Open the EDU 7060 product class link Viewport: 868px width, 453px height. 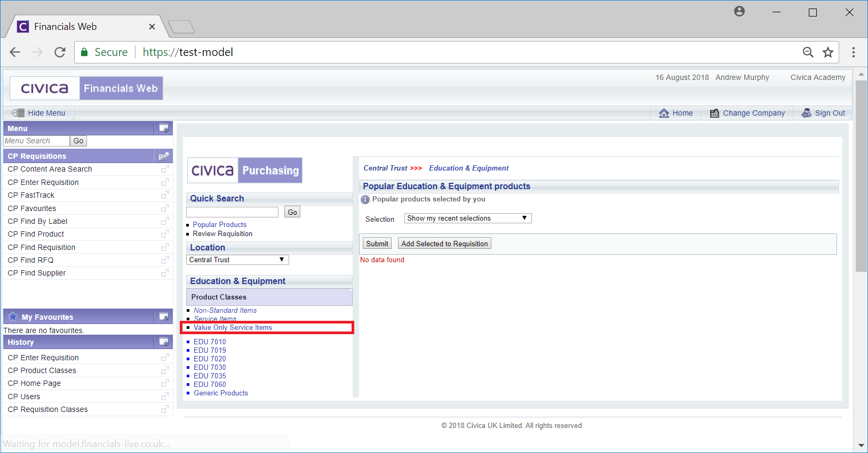[210, 384]
